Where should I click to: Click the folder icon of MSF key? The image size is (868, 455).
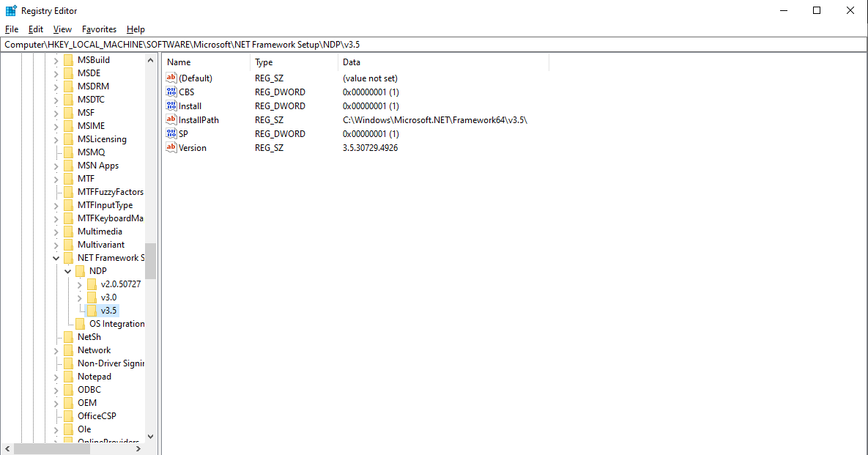click(x=69, y=112)
